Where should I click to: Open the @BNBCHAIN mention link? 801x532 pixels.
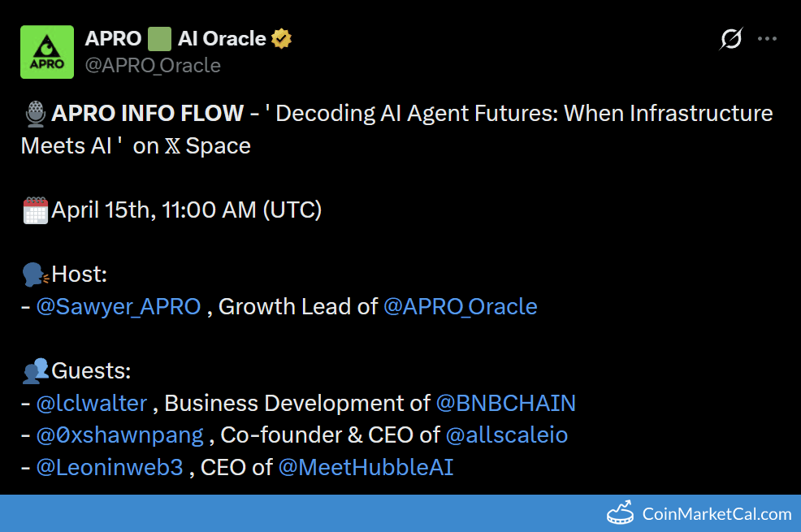click(506, 403)
